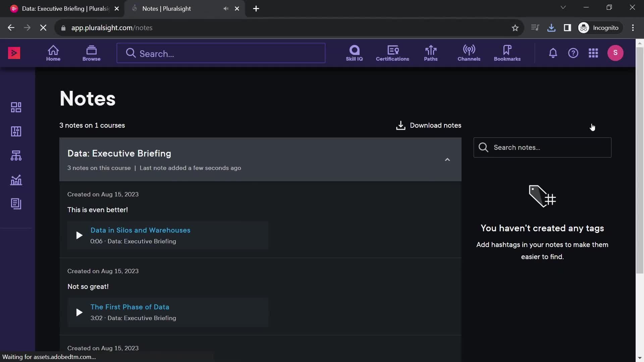Open the Paths section
This screenshot has width=644, height=362.
(431, 53)
